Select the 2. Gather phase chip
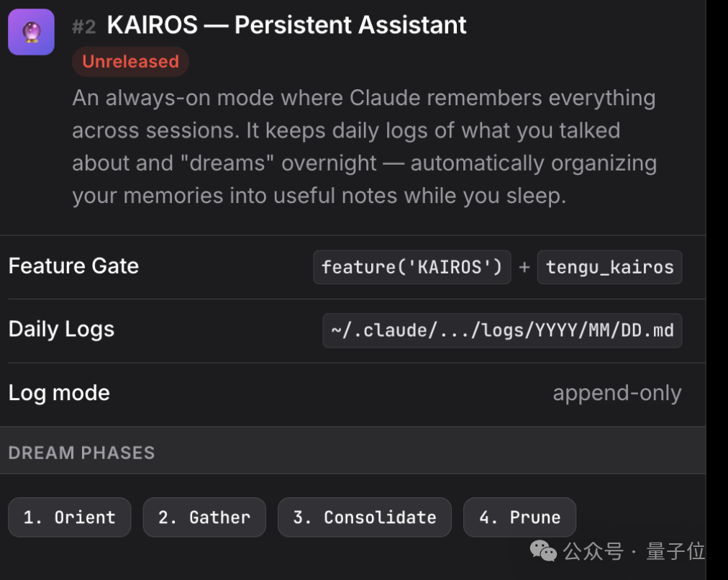The height and width of the screenshot is (580, 728). [204, 517]
